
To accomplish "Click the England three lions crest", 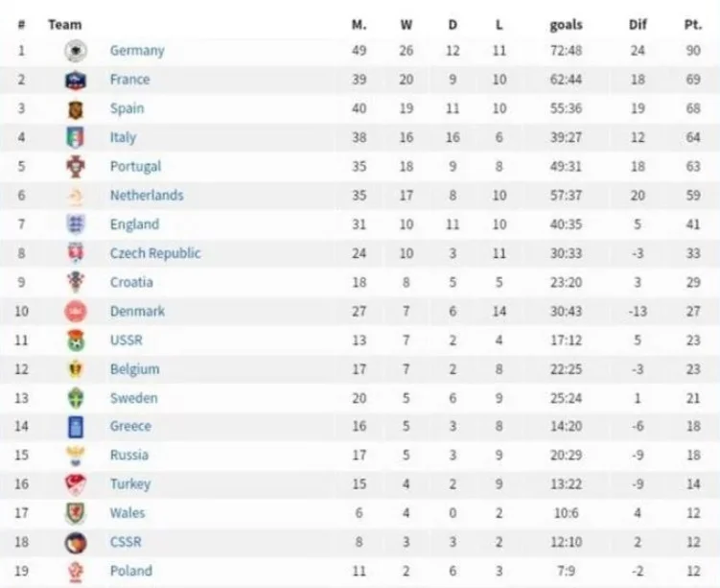I will tap(75, 224).
